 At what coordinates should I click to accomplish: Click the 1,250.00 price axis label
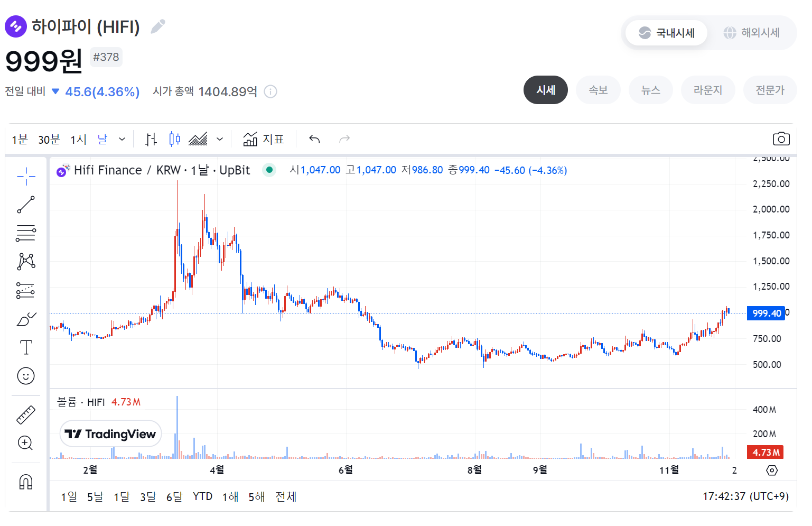(x=771, y=287)
